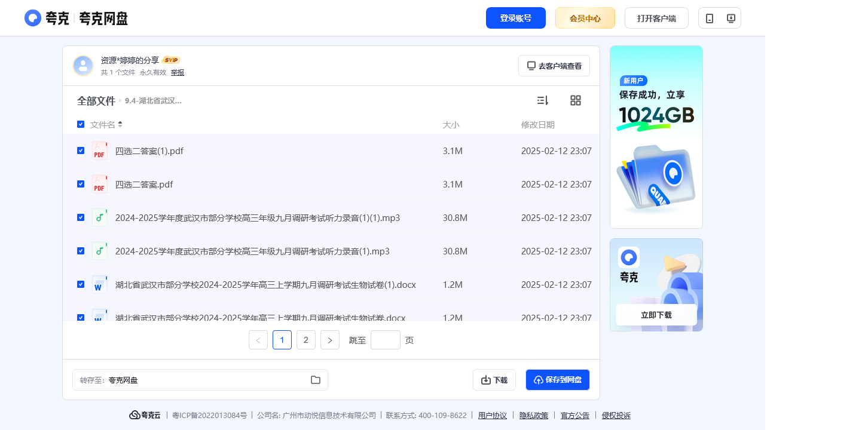868x430 pixels.
Task: Click the sharer's avatar icon
Action: click(83, 66)
